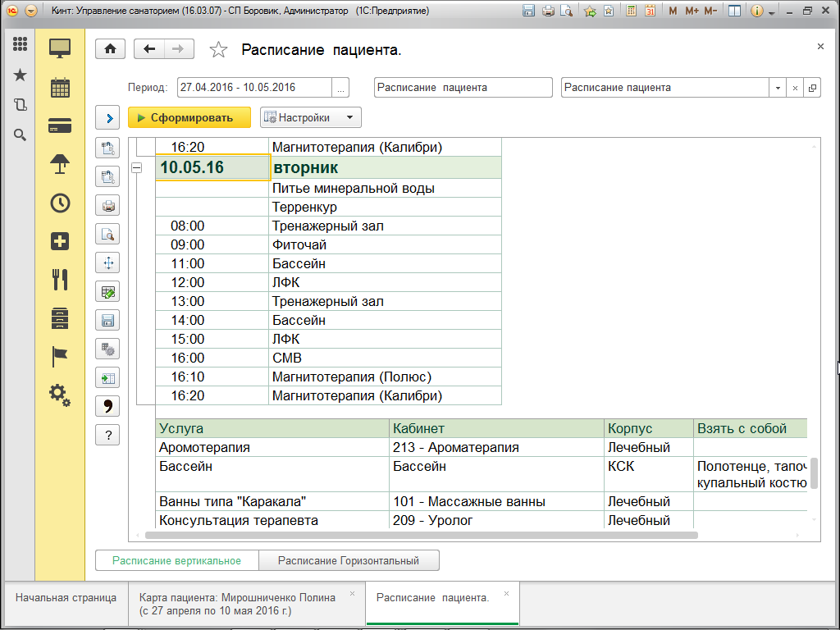Screen dimensions: 840x630
Task: Click the Сформировать button
Action: coord(189,118)
